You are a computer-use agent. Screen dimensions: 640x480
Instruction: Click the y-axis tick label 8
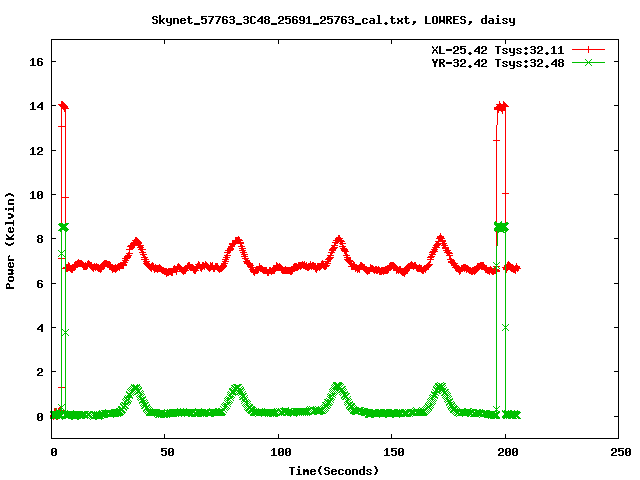tap(40, 239)
